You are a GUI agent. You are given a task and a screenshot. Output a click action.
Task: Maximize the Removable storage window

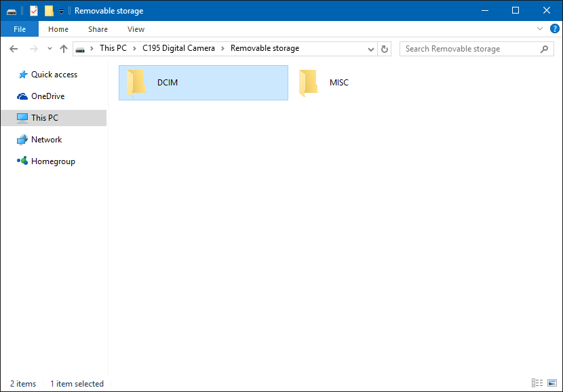(516, 10)
